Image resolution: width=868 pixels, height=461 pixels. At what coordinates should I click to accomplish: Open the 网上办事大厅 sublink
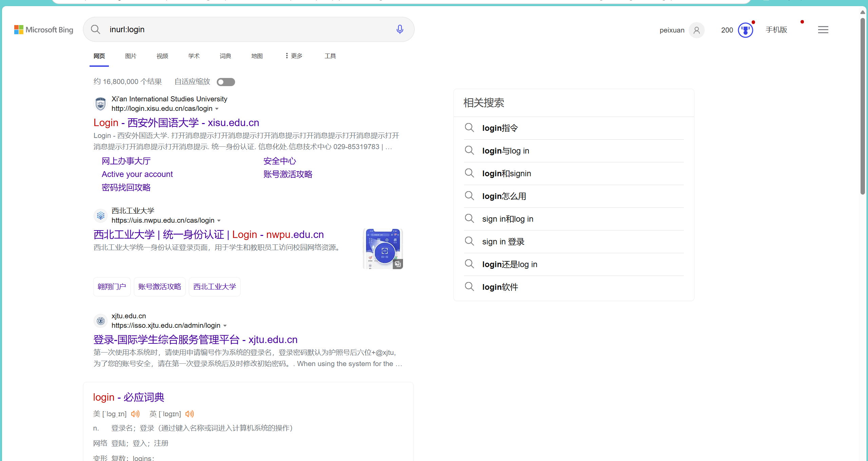pyautogui.click(x=126, y=161)
